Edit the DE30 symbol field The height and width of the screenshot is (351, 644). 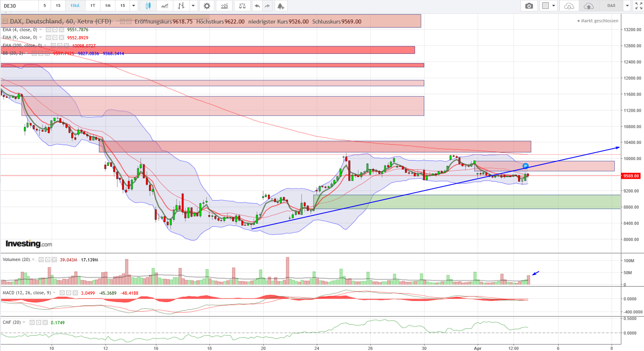point(19,6)
